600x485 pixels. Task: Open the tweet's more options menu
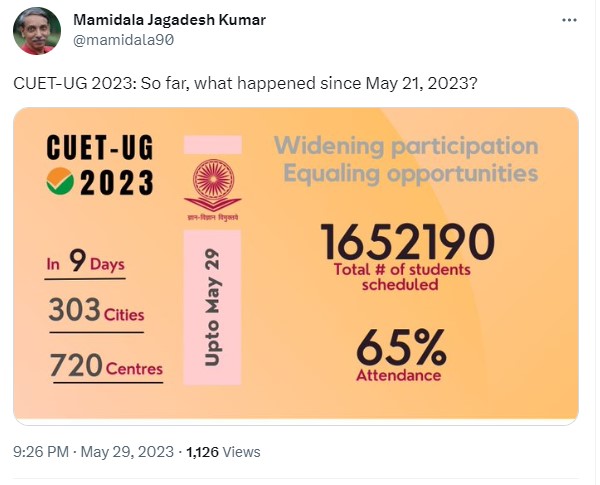point(569,21)
